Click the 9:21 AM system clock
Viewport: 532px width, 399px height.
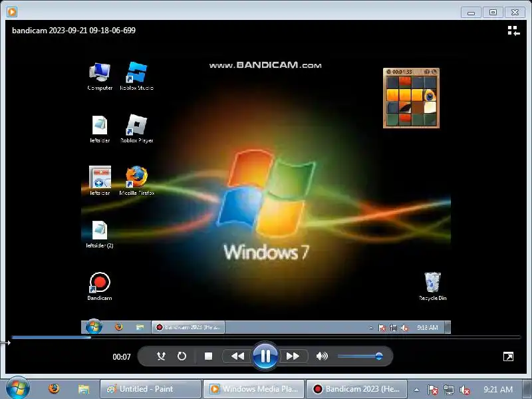click(x=497, y=390)
